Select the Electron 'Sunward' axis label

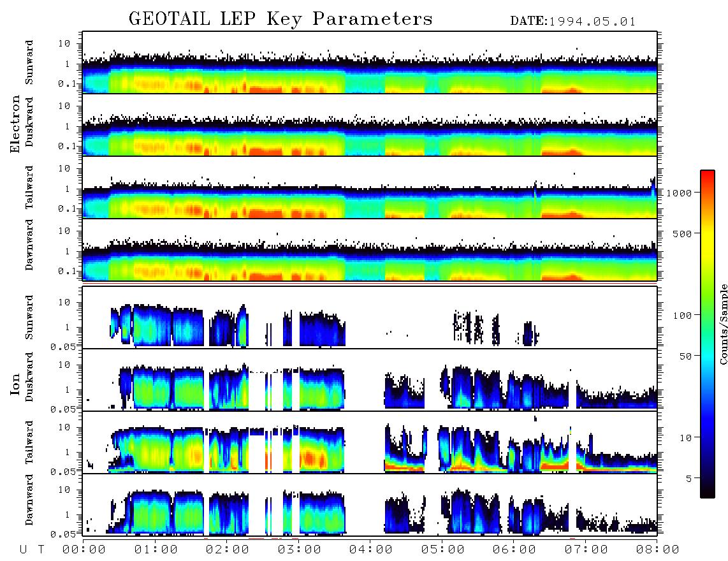(29, 62)
